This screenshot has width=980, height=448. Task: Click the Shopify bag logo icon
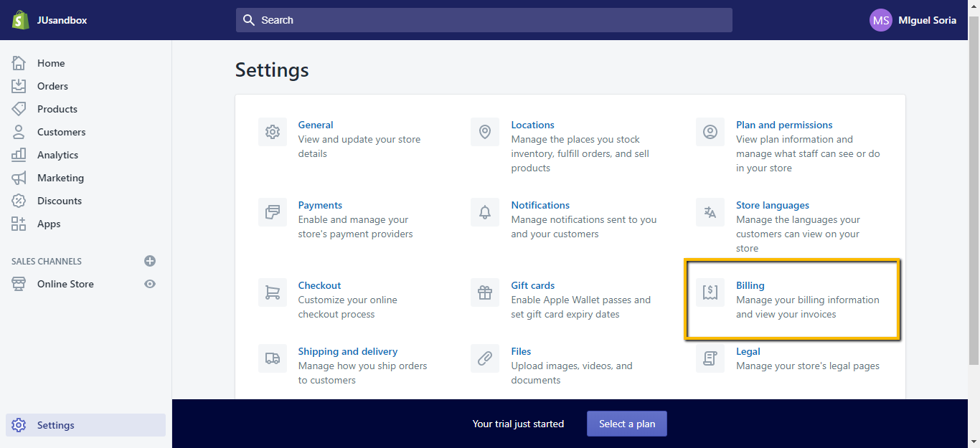[20, 20]
